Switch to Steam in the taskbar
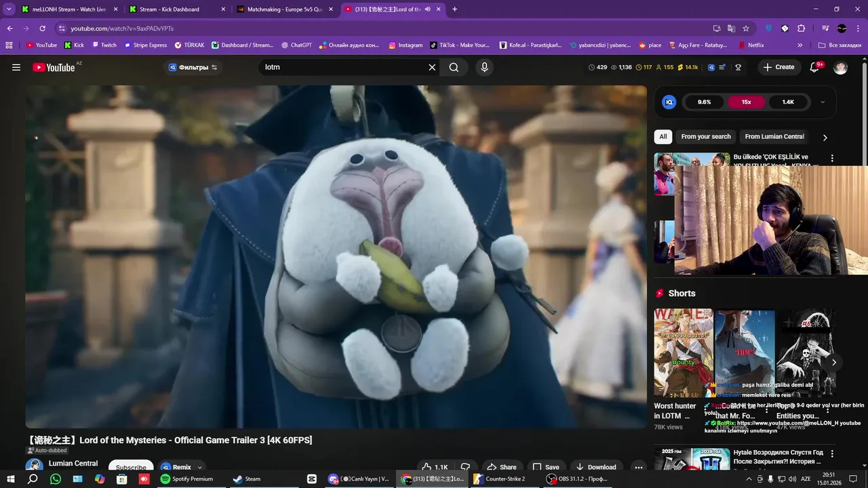Viewport: 868px width, 488px height. 247,479
